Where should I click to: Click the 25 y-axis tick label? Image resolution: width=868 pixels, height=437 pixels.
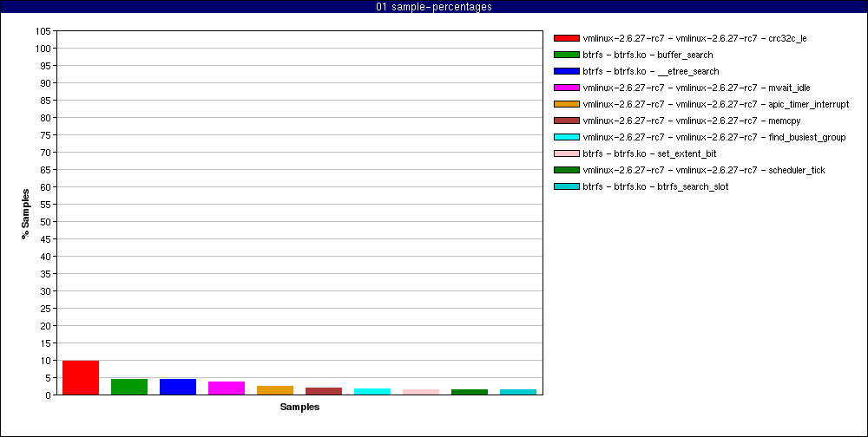tap(47, 309)
